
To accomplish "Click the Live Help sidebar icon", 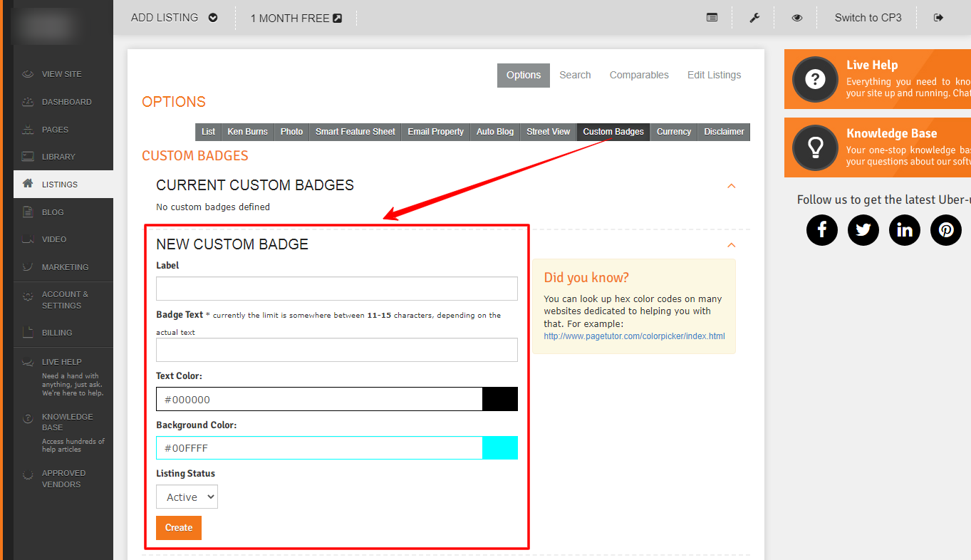I will pyautogui.click(x=28, y=362).
